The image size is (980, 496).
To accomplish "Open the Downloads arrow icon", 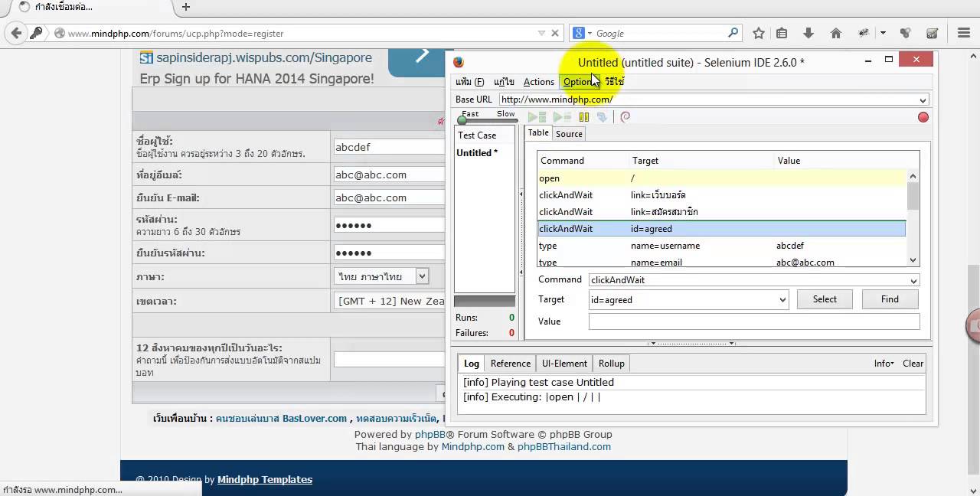I will click(x=808, y=33).
